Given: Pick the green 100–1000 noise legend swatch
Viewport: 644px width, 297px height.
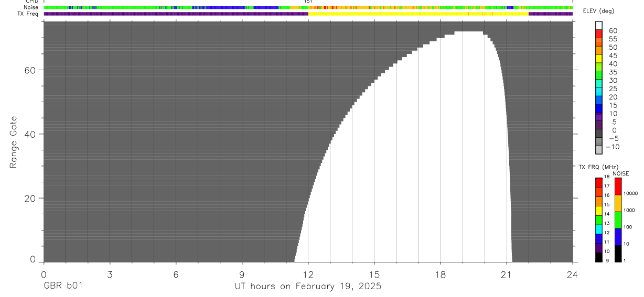Looking at the screenshot, I should [618, 220].
